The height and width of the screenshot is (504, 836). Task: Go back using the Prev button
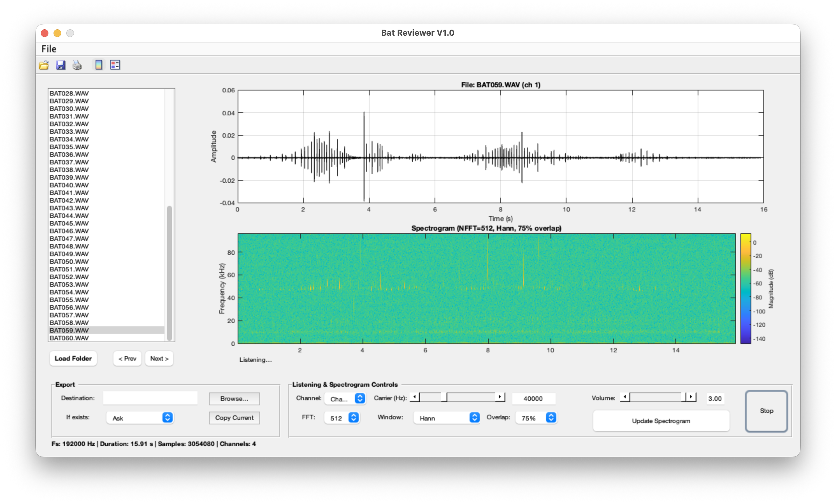pyautogui.click(x=127, y=358)
